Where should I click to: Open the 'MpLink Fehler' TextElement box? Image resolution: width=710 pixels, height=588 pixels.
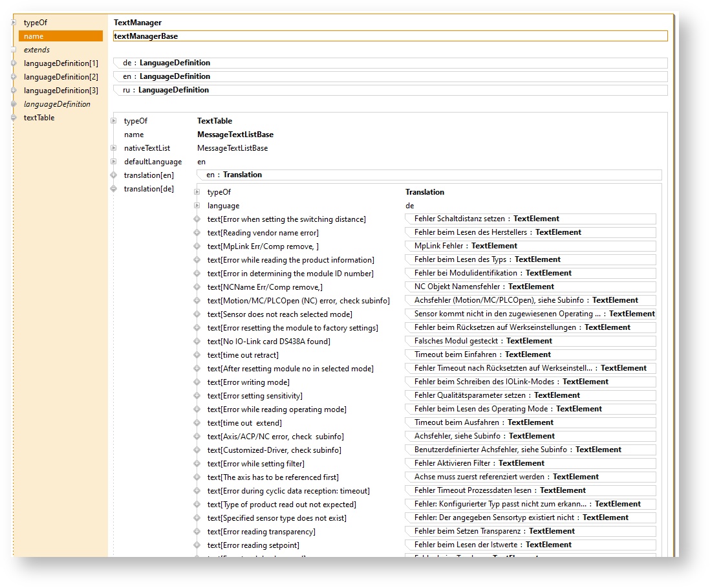pos(530,246)
